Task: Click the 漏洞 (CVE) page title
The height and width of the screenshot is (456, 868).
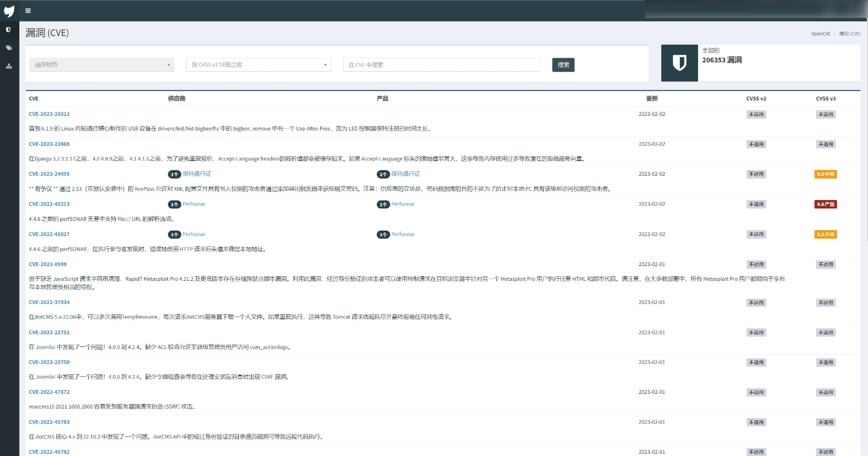Action: (x=47, y=33)
